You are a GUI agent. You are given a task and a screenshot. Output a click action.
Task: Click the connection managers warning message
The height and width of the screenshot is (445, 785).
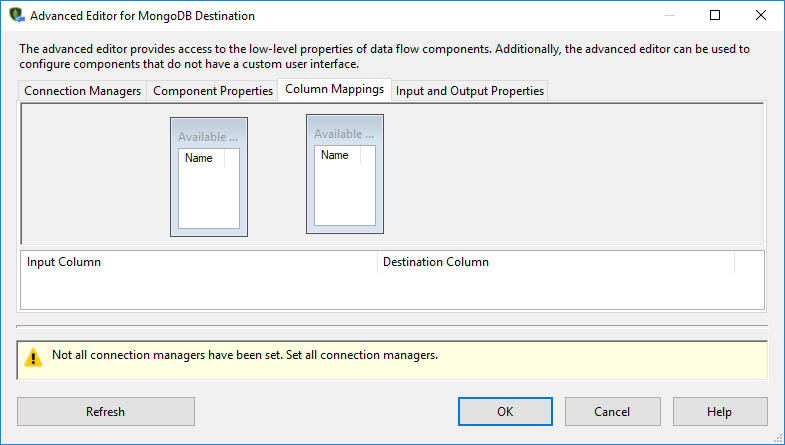point(245,355)
